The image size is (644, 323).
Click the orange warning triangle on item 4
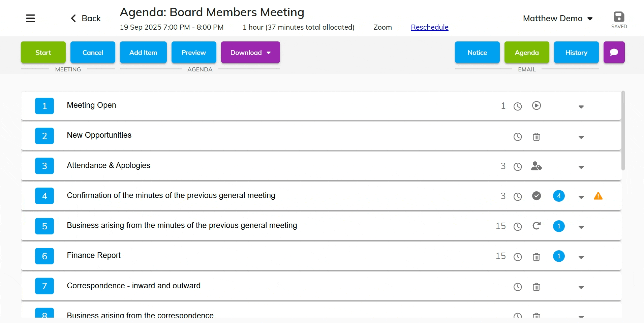(598, 196)
